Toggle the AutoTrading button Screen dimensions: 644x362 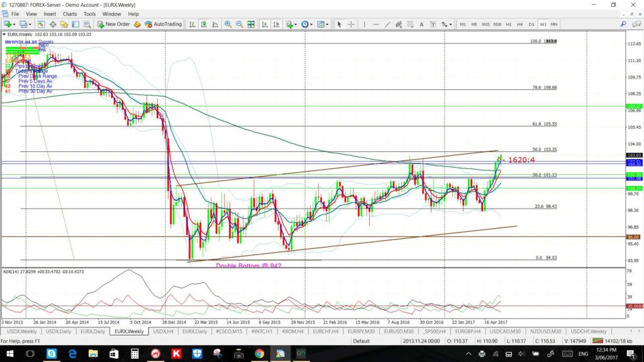pyautogui.click(x=163, y=25)
